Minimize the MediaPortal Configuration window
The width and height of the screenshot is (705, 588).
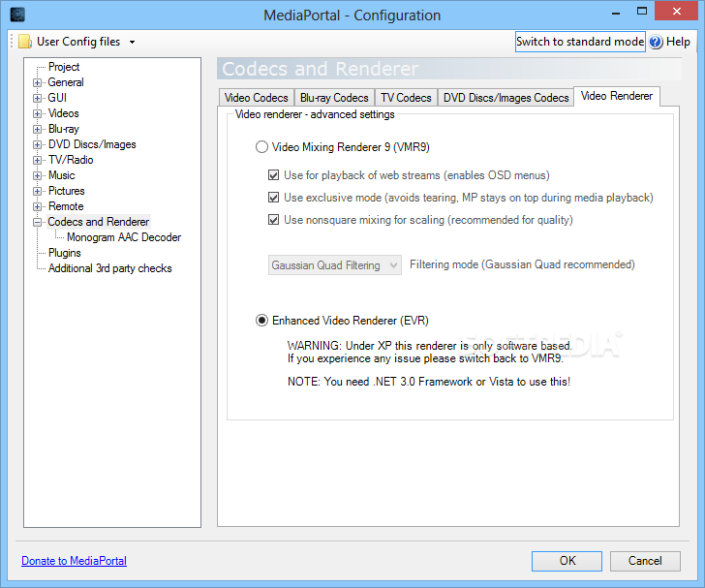pyautogui.click(x=616, y=13)
